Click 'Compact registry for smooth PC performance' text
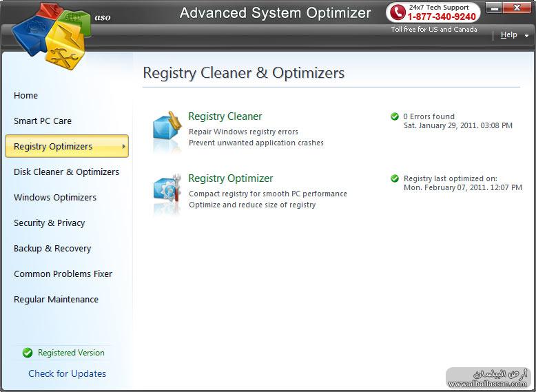This screenshot has height=392, width=536. pos(268,194)
